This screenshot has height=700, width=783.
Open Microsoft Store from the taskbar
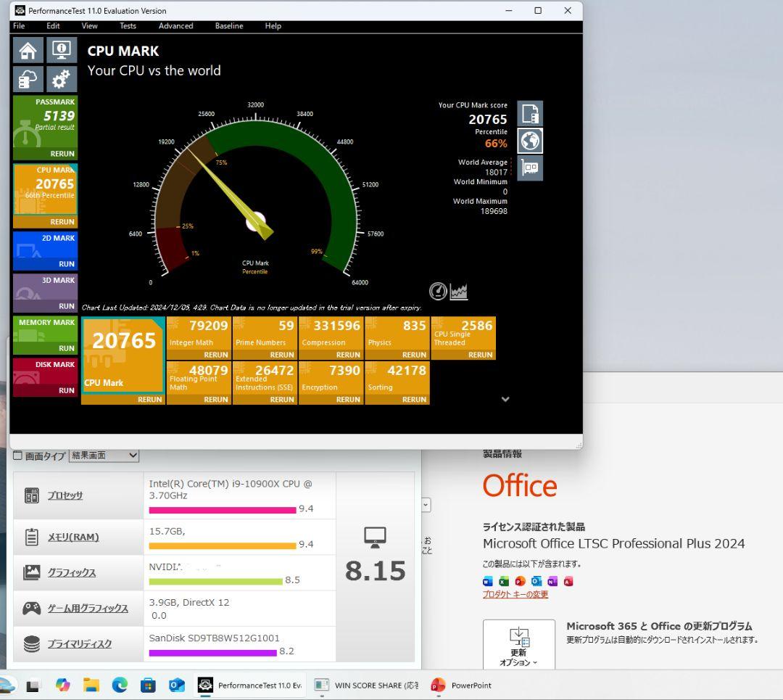[x=148, y=685]
